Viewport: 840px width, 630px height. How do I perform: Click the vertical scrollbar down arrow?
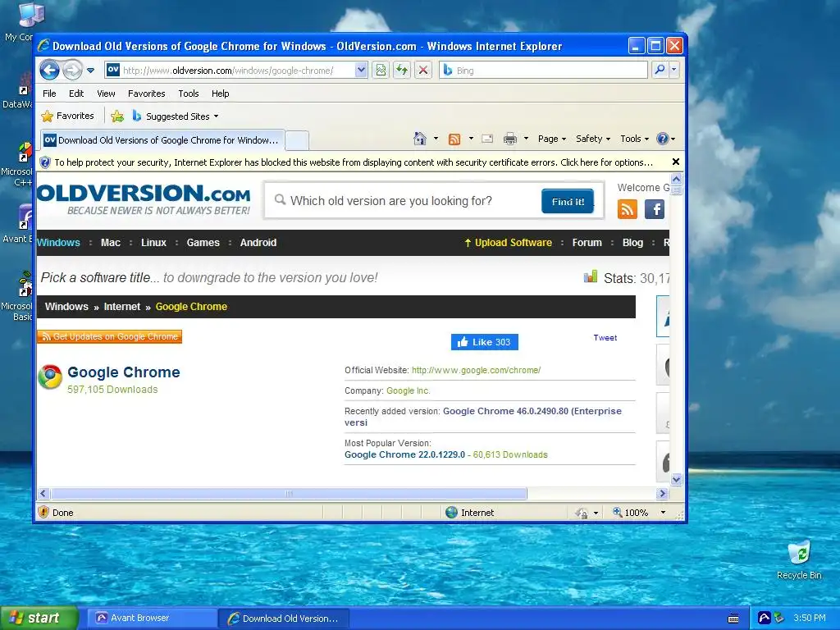tap(676, 479)
